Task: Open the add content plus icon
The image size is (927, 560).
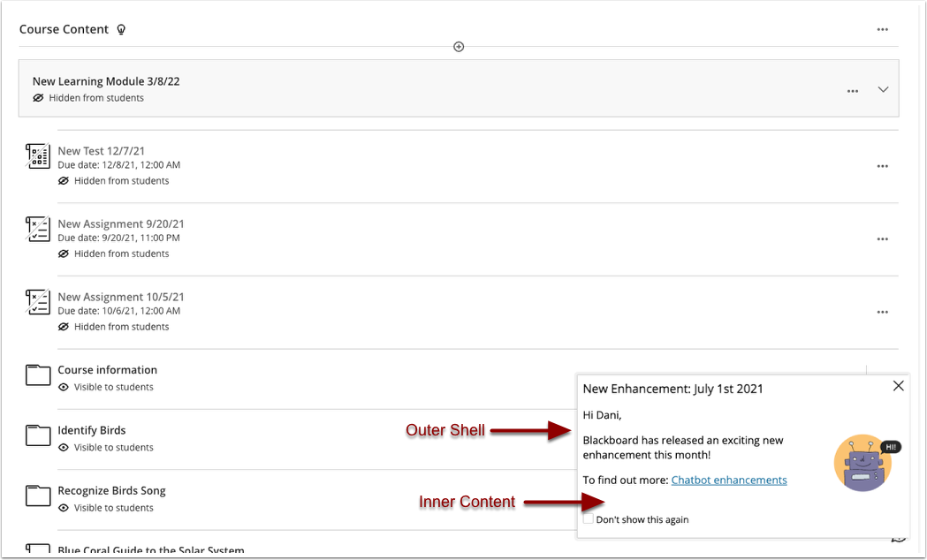Action: pos(459,46)
